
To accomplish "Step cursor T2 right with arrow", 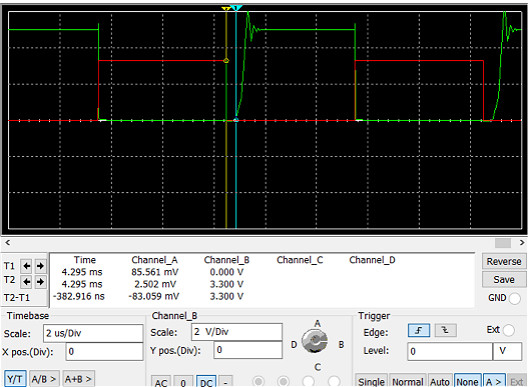I will click(x=40, y=281).
